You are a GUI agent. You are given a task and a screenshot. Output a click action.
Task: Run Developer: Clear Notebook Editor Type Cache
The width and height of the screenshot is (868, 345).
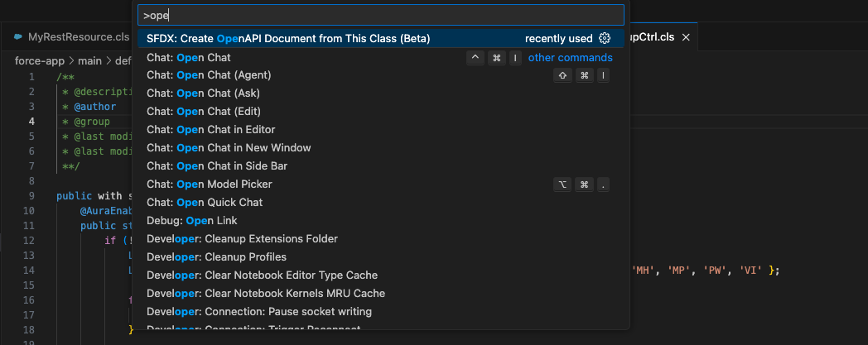point(381,275)
